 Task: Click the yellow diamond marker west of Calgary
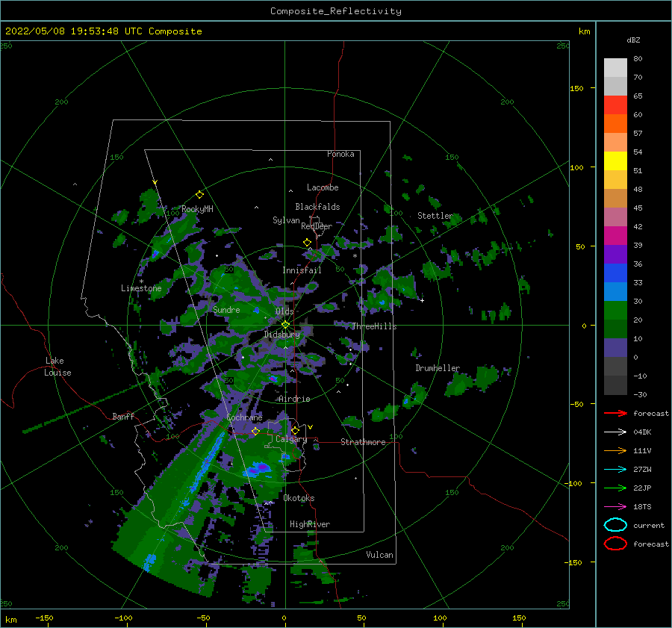(x=255, y=431)
